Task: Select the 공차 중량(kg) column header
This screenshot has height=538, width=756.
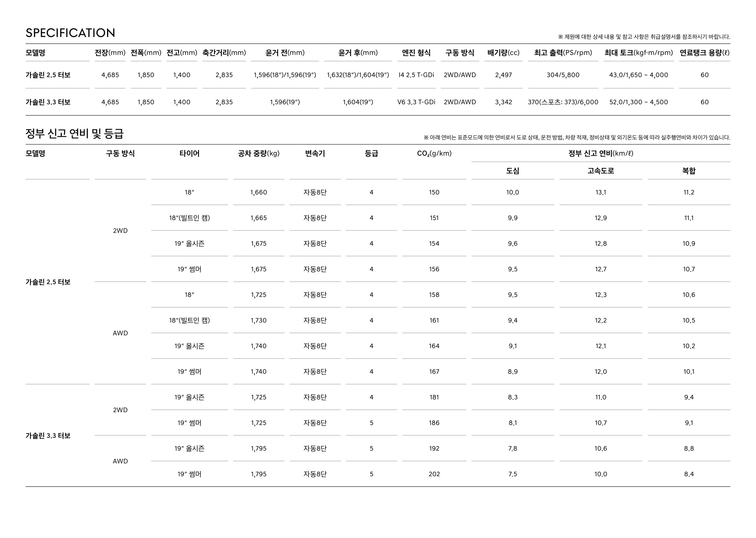Action: (258, 153)
